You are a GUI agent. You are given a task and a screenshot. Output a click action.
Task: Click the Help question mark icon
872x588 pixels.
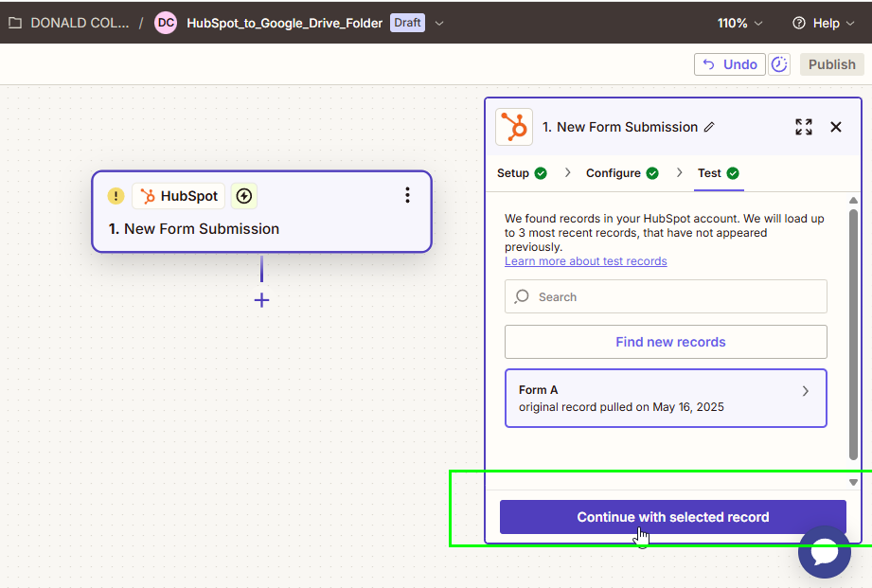click(799, 23)
